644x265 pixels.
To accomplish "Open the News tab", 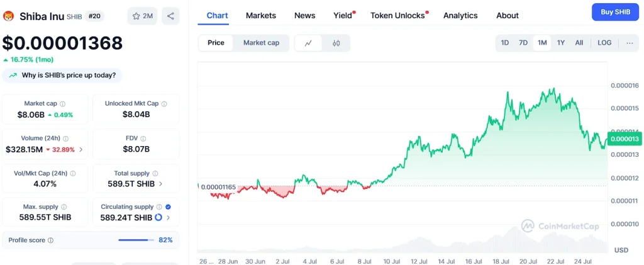I will tap(305, 16).
